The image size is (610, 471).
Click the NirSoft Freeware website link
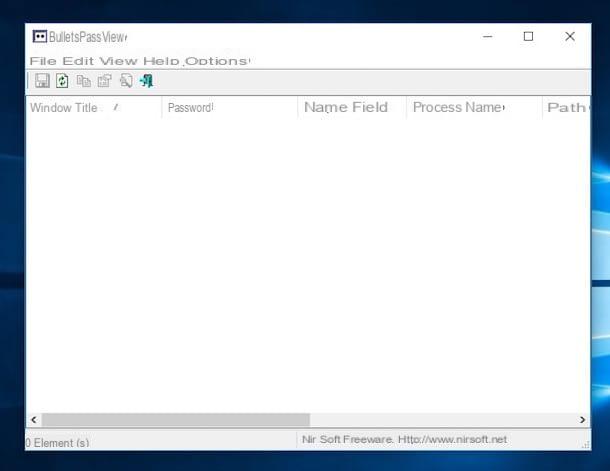(404, 439)
